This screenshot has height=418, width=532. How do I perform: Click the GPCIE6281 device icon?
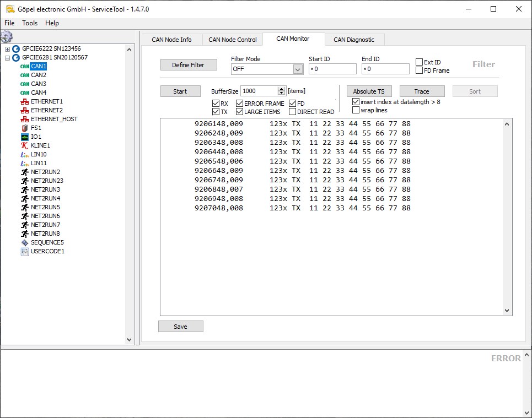coord(16,58)
